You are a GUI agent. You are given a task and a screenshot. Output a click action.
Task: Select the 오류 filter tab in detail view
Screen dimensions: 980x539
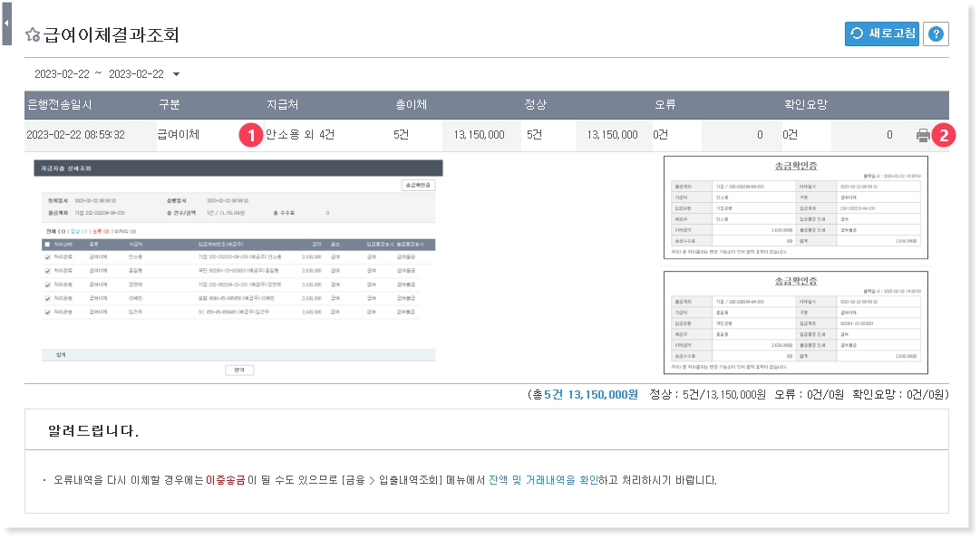(x=96, y=232)
